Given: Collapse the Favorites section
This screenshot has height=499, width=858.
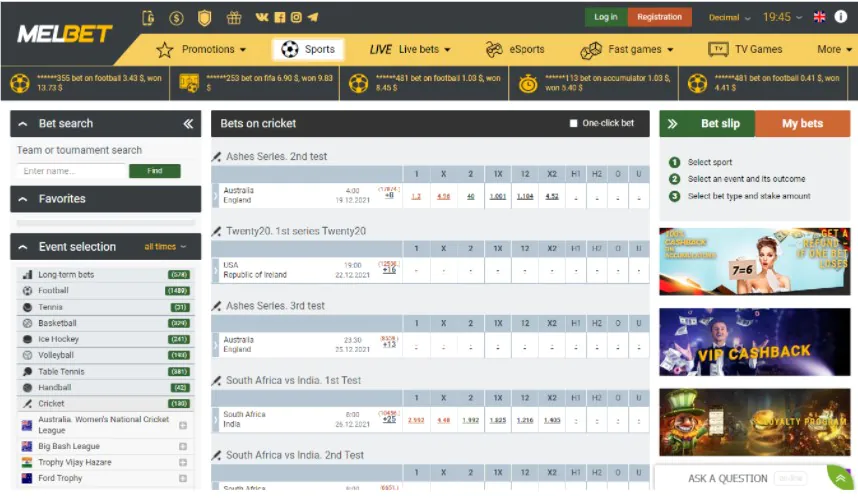Looking at the screenshot, I should 23,199.
